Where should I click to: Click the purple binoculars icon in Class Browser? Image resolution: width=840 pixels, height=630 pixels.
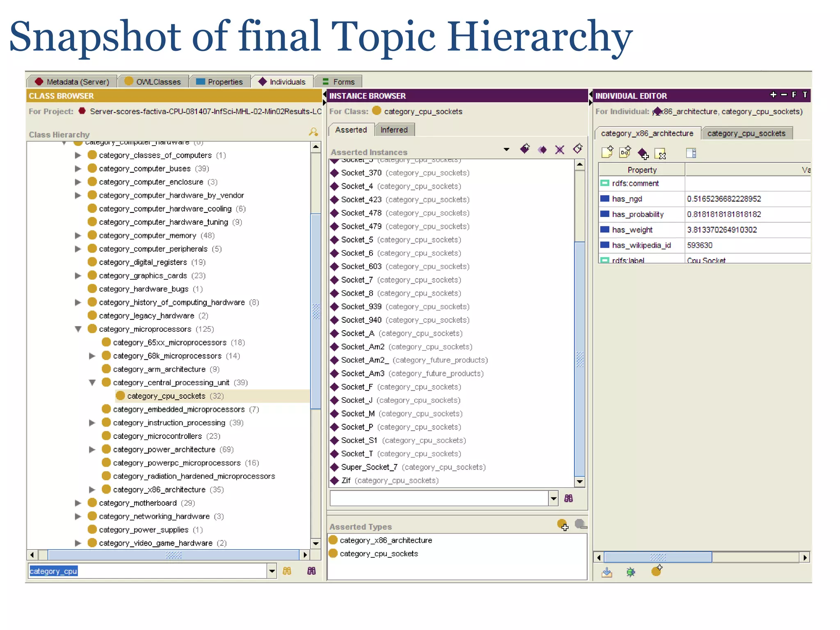tap(312, 571)
